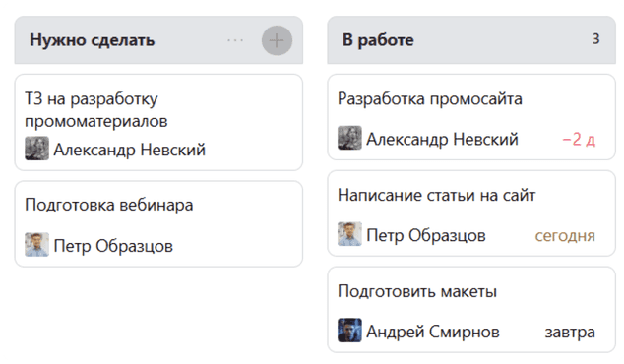Viewport: 624px width, 364px height.
Task: Open Написание статьи на сайт task
Action: (x=471, y=213)
